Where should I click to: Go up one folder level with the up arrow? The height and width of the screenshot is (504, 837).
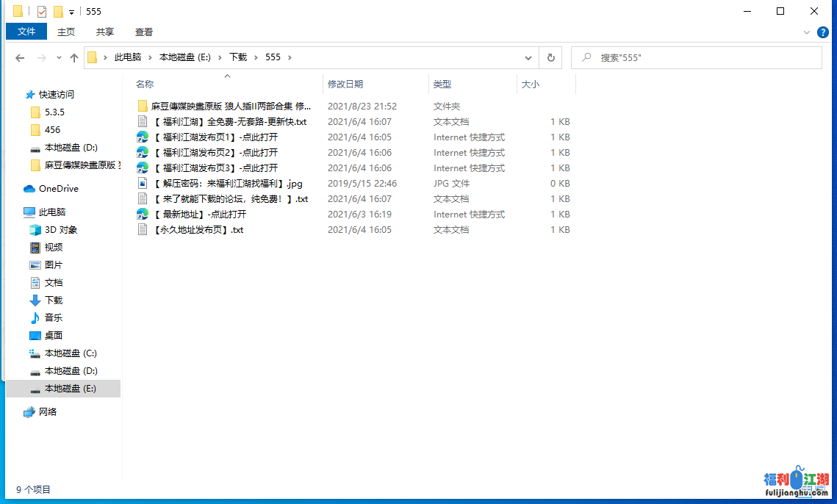click(73, 57)
